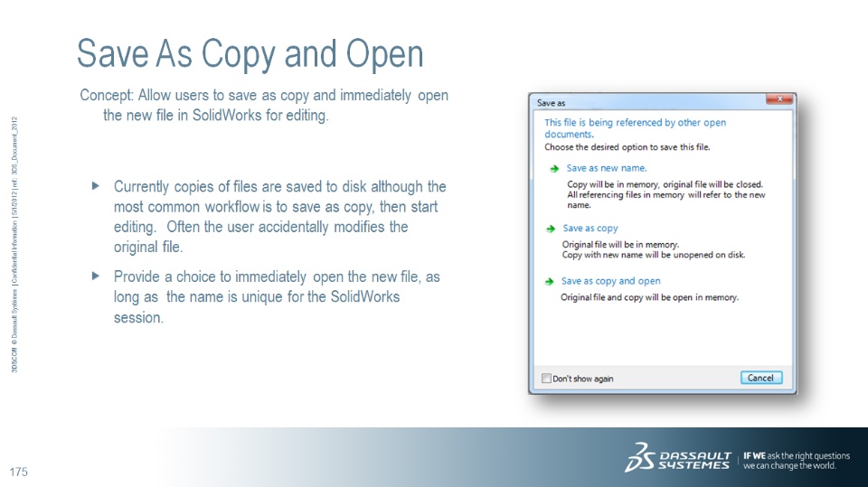Click 'This file is being referenced' message
This screenshot has width=868, height=487.
[x=635, y=128]
